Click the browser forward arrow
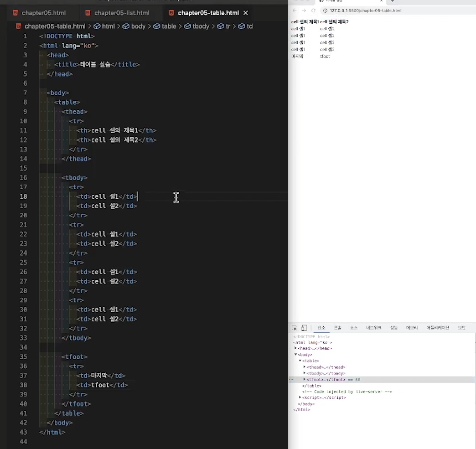This screenshot has height=449, width=476. coord(304,10)
